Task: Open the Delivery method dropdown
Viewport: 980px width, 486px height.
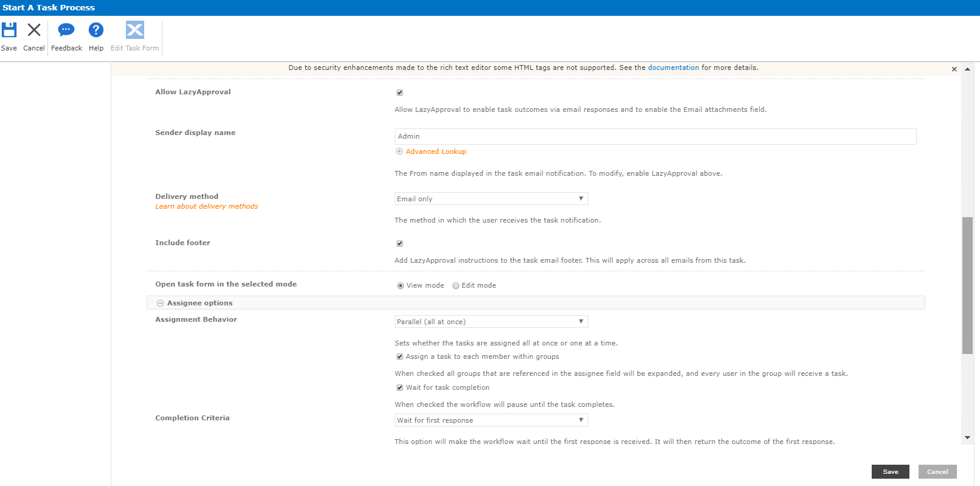Action: click(491, 199)
